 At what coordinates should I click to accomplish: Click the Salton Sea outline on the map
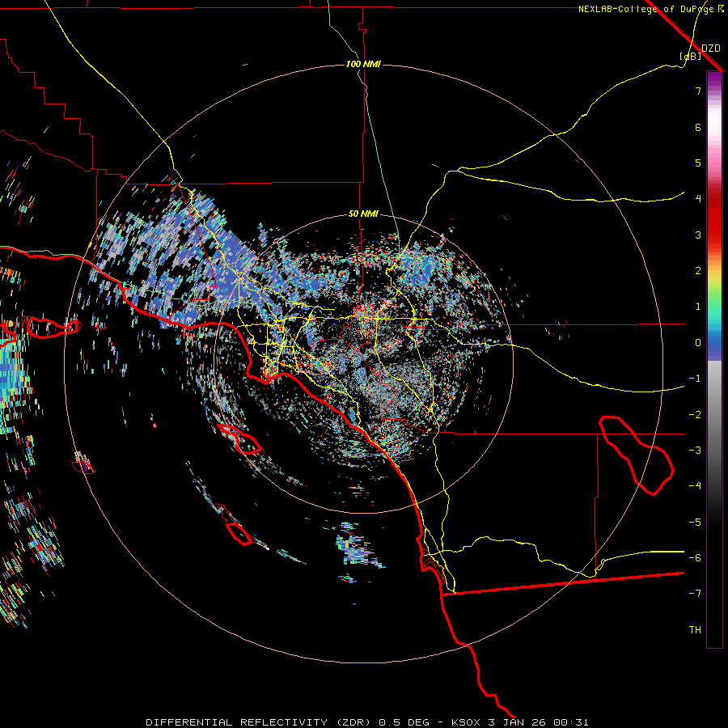pyautogui.click(x=637, y=455)
